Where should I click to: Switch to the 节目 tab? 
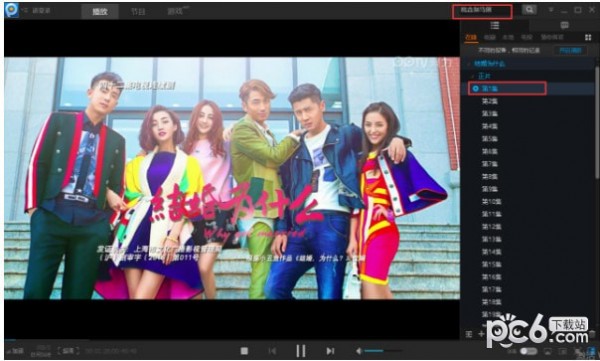point(138,11)
